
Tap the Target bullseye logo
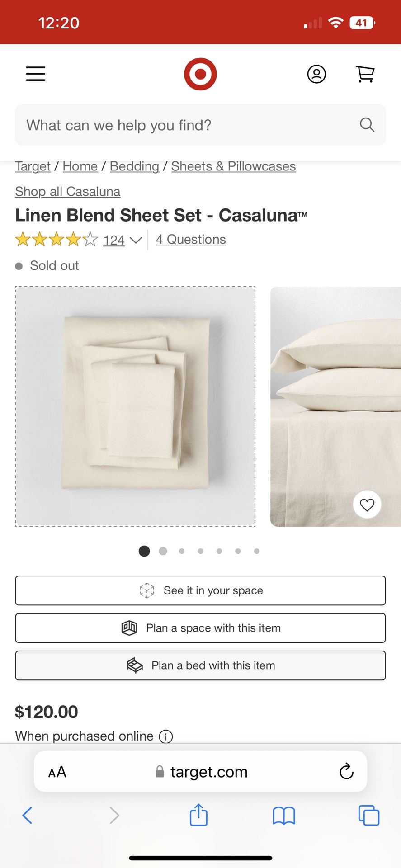click(200, 74)
